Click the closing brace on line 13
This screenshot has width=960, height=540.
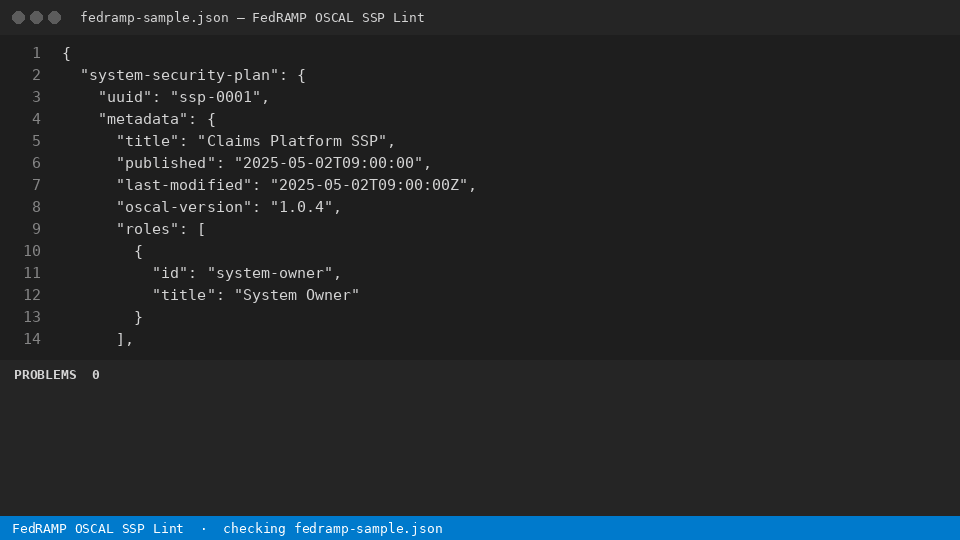139,318
